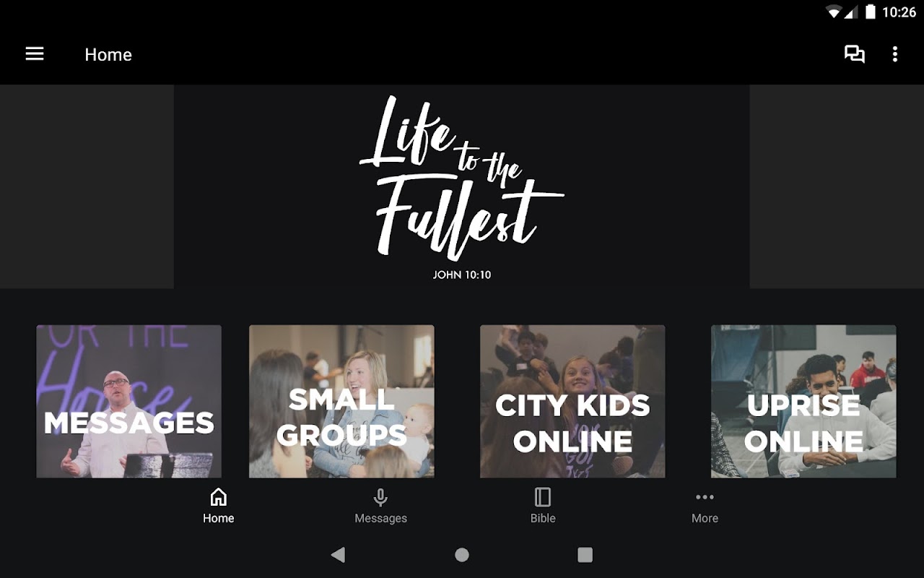924x578 pixels.
Task: Tap the Android back button
Action: [338, 555]
